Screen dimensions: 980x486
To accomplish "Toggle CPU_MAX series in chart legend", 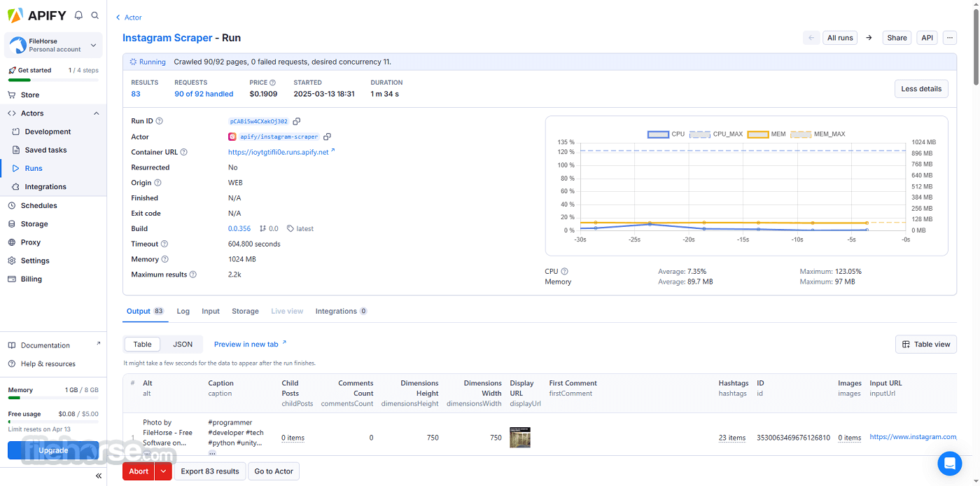I will (716, 134).
